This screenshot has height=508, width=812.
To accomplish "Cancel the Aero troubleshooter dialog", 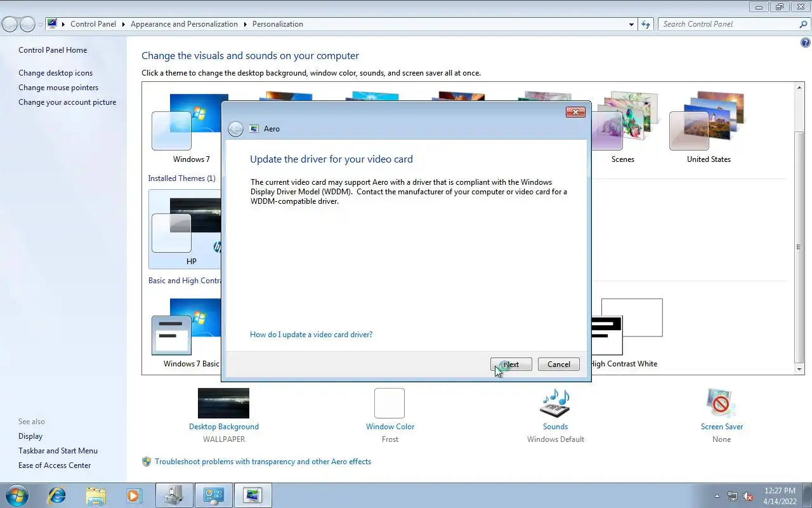I will tap(559, 364).
